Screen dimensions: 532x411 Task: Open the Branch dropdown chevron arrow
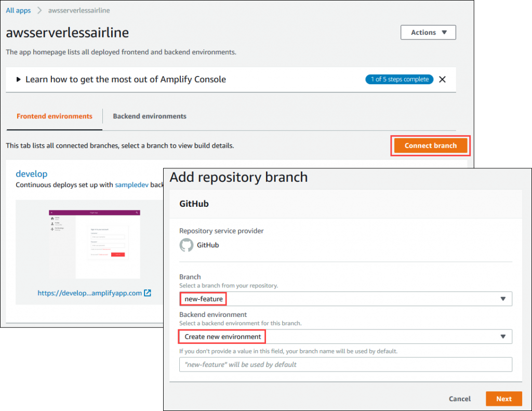(x=502, y=299)
